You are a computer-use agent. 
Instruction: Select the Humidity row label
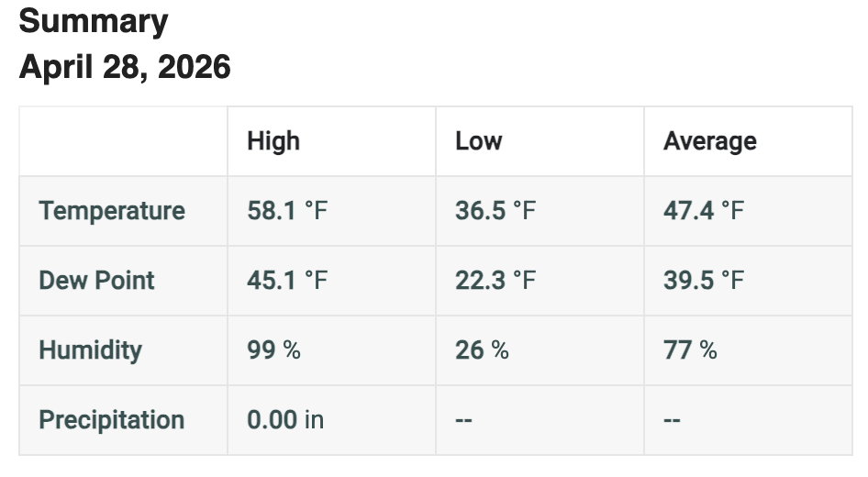90,350
